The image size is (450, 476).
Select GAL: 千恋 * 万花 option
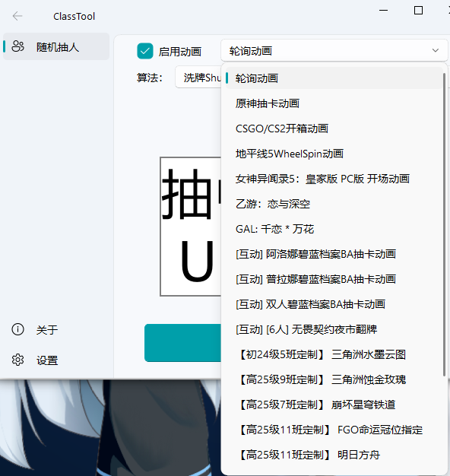pyautogui.click(x=334, y=229)
